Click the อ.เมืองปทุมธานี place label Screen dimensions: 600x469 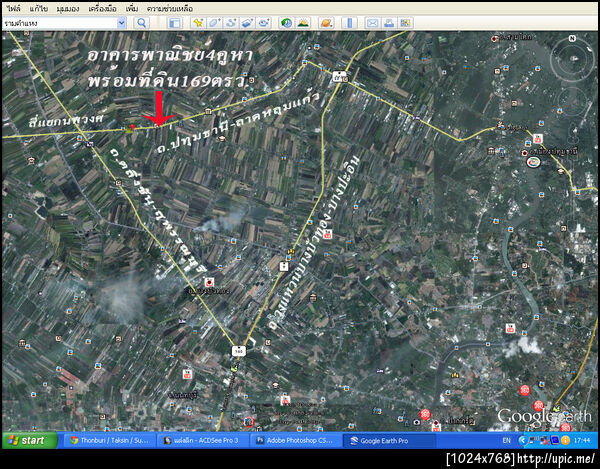552,152
